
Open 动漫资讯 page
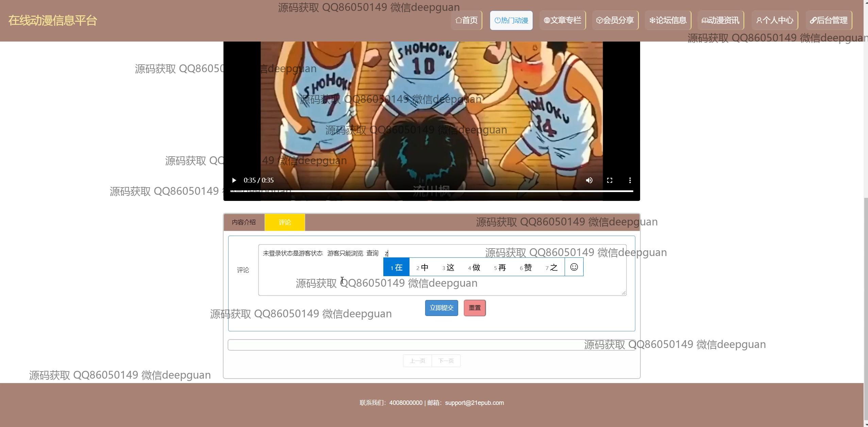[720, 20]
